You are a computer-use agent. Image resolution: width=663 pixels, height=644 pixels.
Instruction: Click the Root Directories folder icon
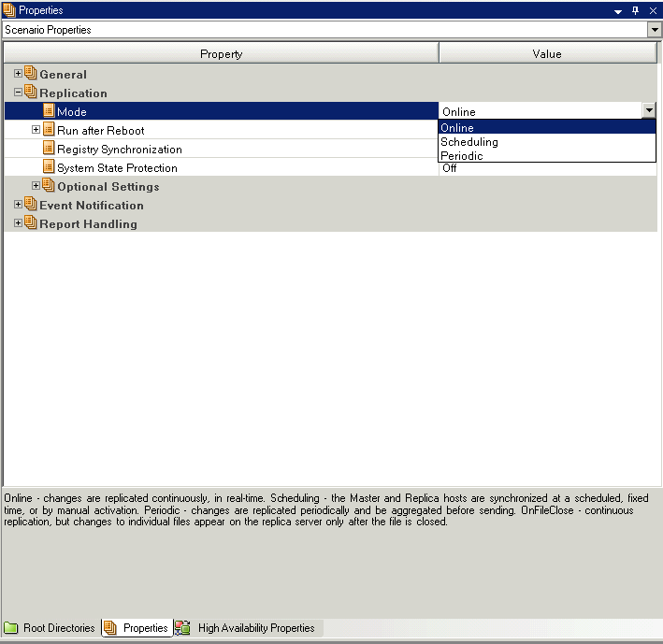tap(11, 628)
